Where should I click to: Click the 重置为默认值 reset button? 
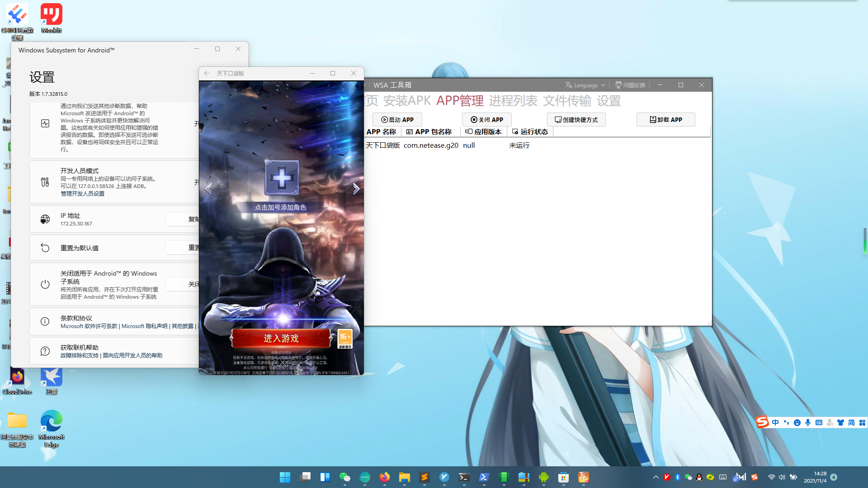[x=183, y=248]
